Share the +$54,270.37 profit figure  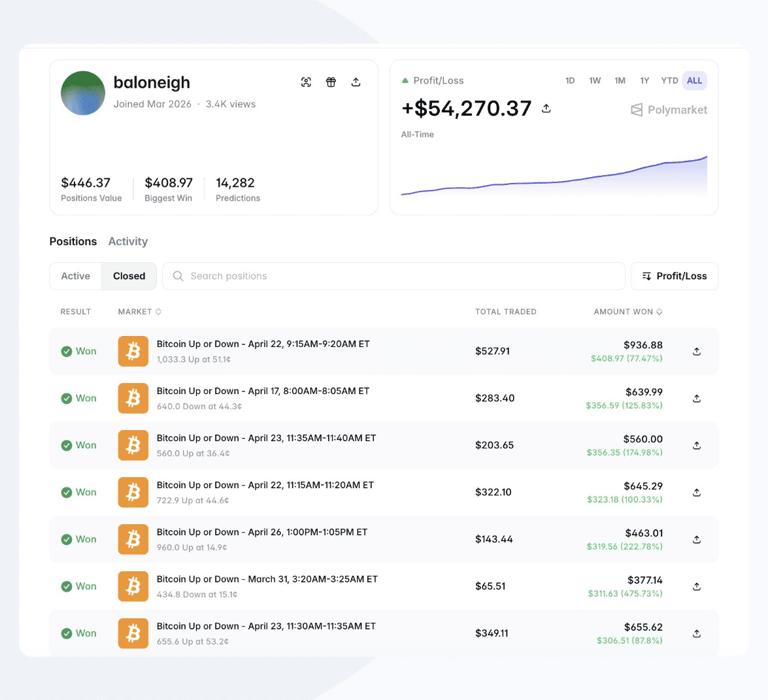tap(546, 108)
